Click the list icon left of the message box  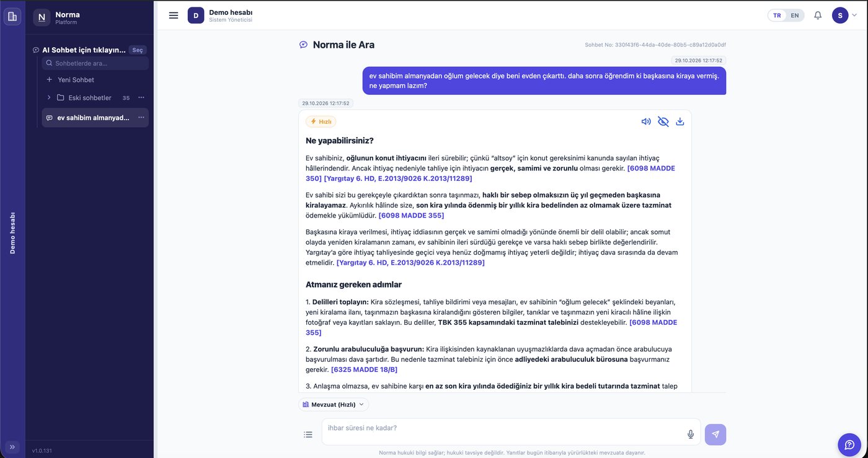click(308, 434)
